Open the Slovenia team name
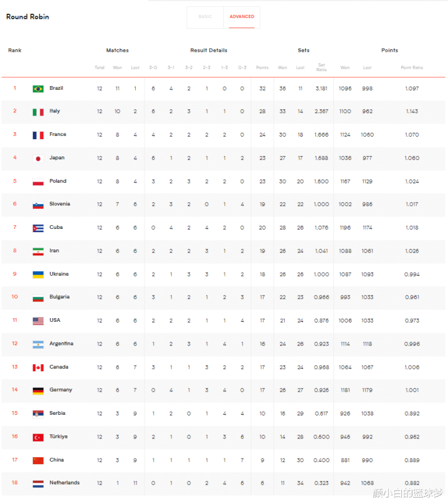 [x=60, y=204]
